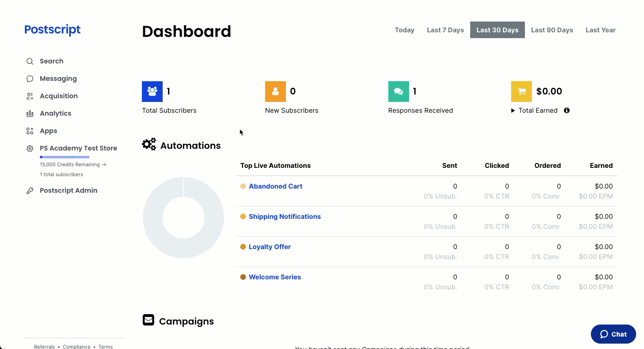
Task: Click the 1 total subscribers text
Action: [61, 174]
